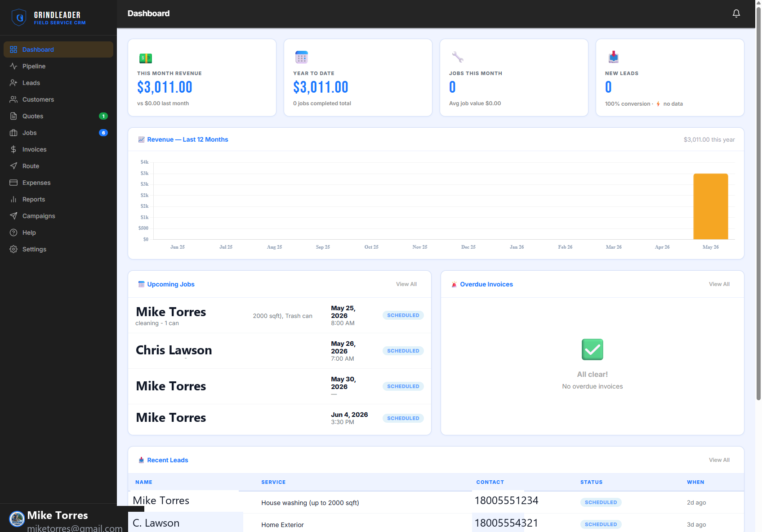Click the Quotes document icon
762x532 pixels.
(x=13, y=116)
